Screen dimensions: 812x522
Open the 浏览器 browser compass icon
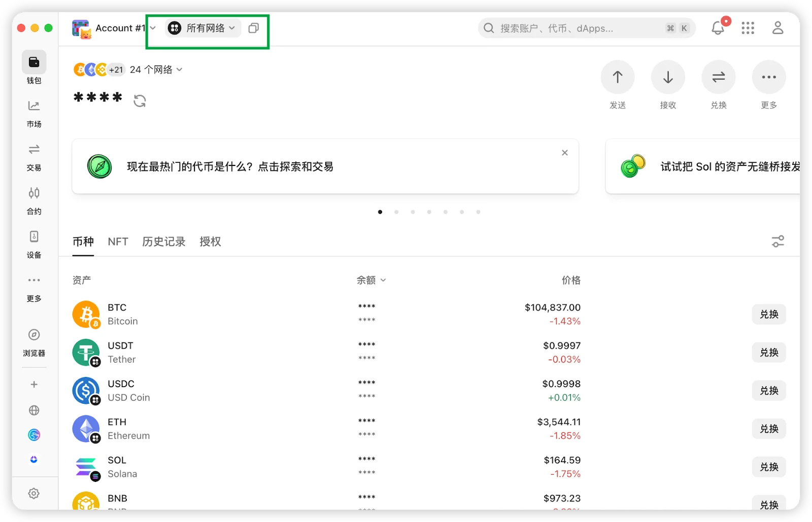(34, 335)
